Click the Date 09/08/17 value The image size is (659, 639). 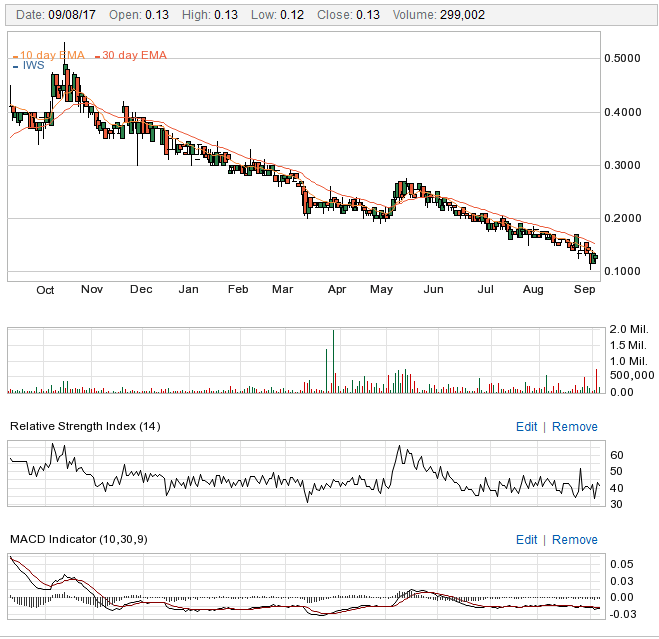pos(72,15)
